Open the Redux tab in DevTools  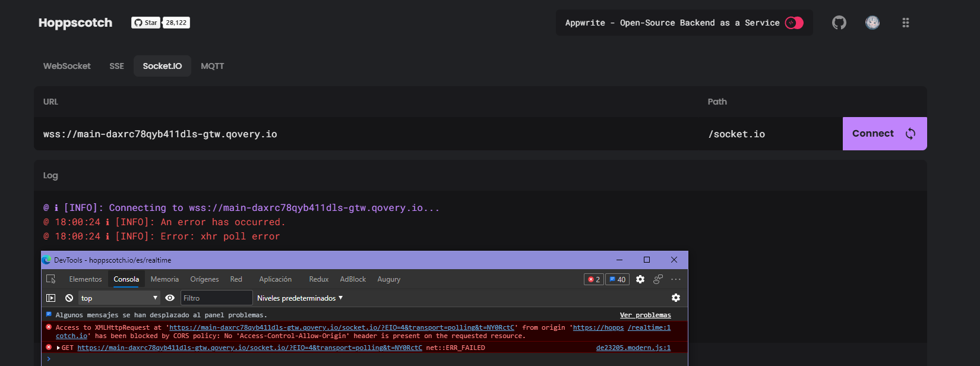pyautogui.click(x=319, y=279)
